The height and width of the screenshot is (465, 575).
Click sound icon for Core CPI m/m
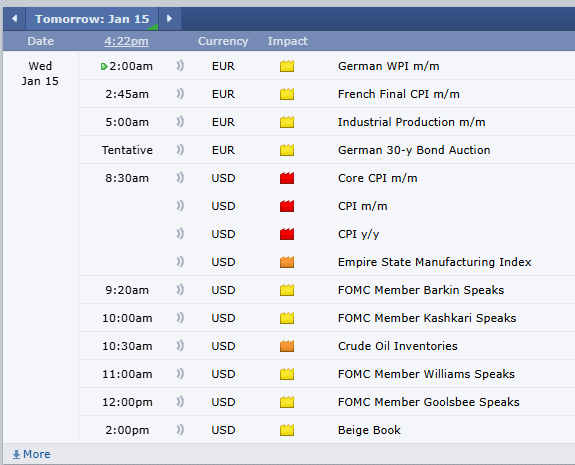pyautogui.click(x=180, y=178)
